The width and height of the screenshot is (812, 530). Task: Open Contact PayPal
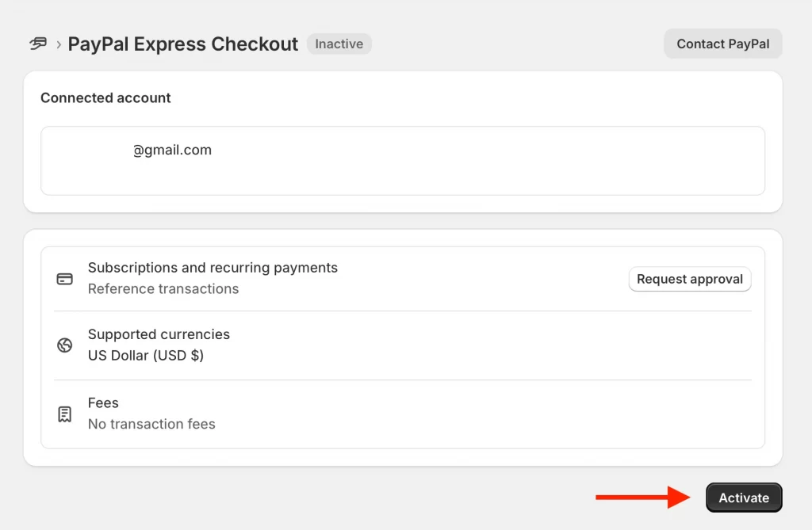coord(722,44)
